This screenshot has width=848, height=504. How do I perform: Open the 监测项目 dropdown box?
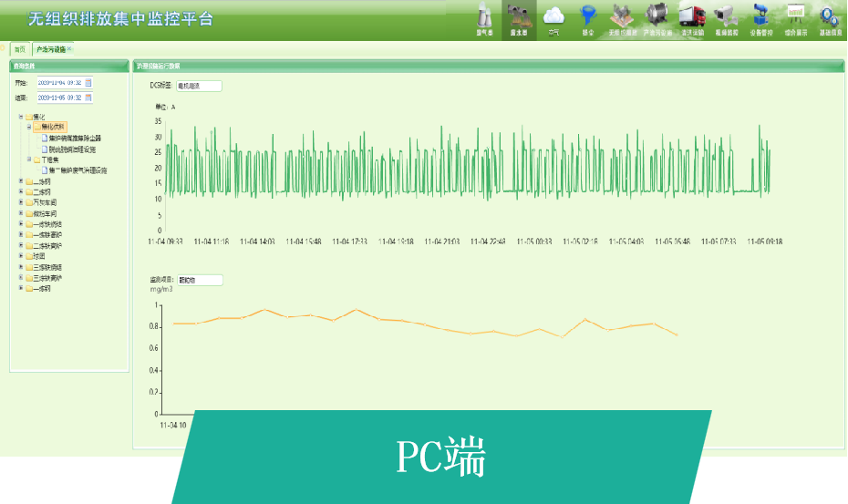pyautogui.click(x=199, y=280)
